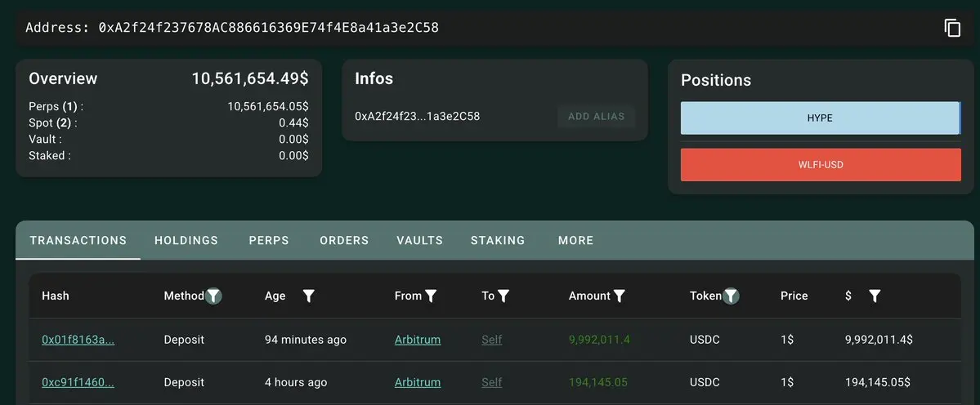Select the HYPE position

[821, 118]
